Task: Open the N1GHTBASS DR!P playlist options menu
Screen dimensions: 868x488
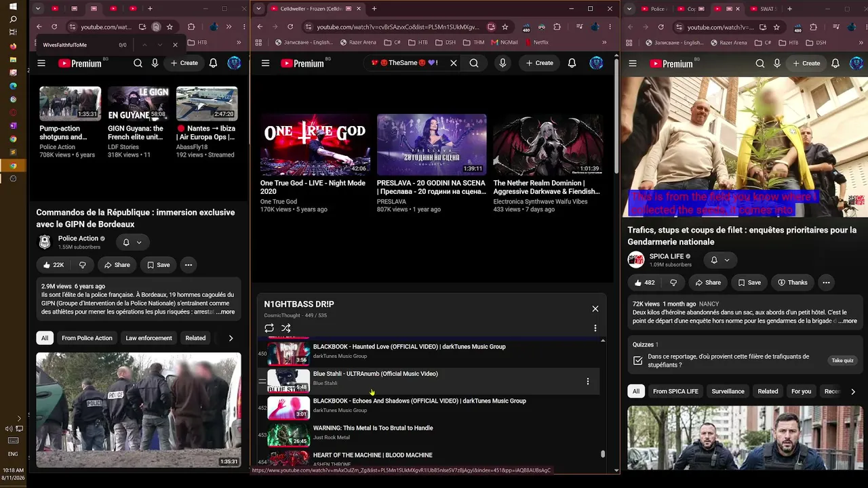Action: (x=595, y=328)
